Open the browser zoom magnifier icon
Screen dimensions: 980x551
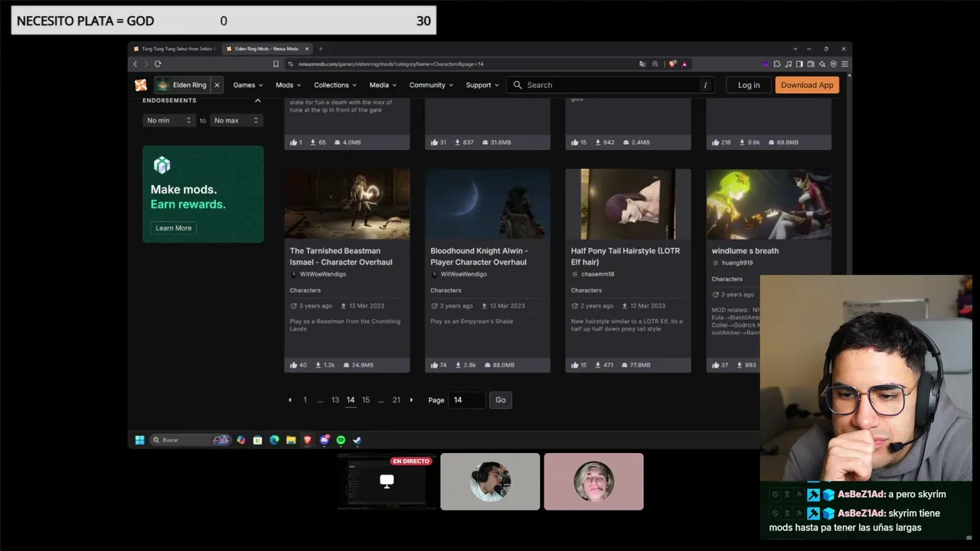pos(655,64)
